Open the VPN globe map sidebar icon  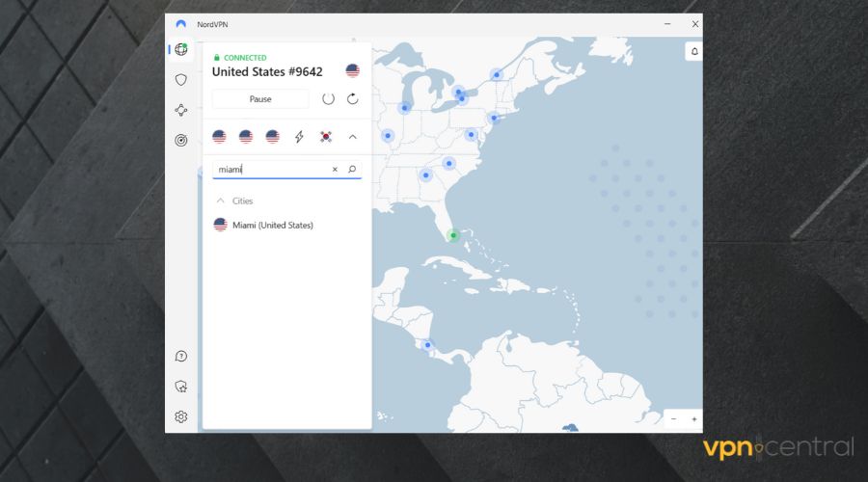coord(181,49)
